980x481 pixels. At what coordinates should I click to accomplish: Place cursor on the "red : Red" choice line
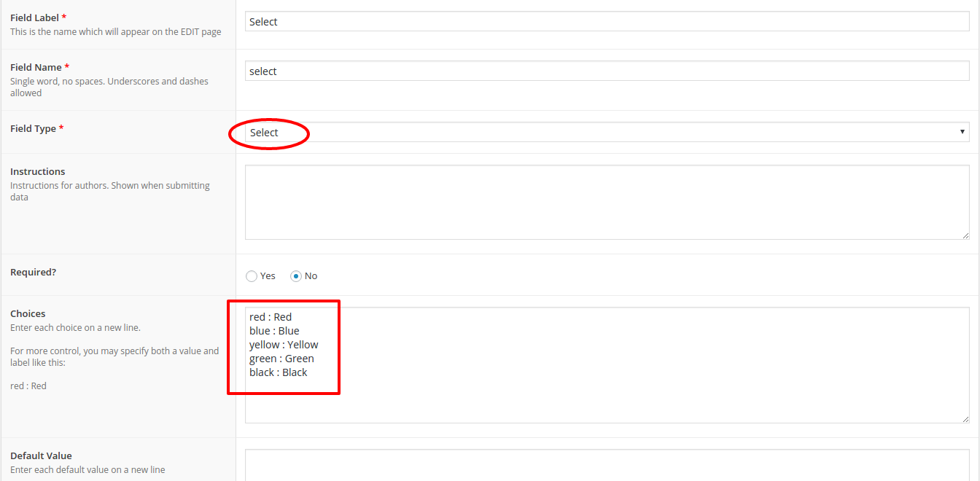[x=271, y=317]
